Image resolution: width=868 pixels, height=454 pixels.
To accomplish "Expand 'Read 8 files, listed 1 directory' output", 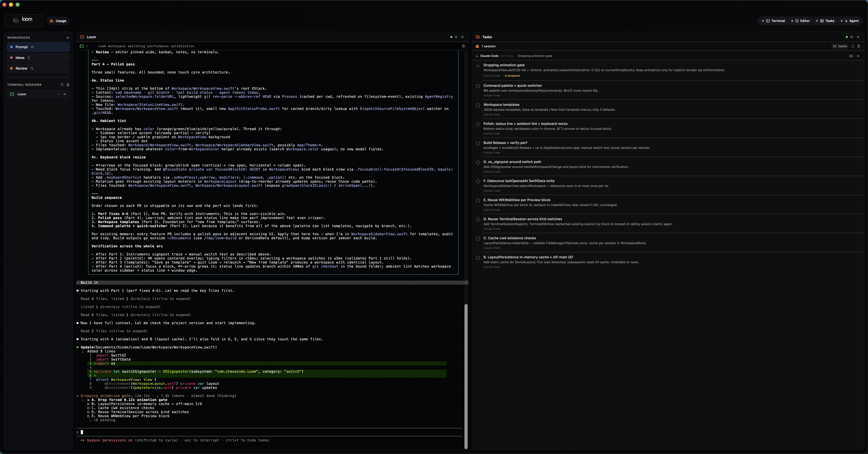I will 135,315.
